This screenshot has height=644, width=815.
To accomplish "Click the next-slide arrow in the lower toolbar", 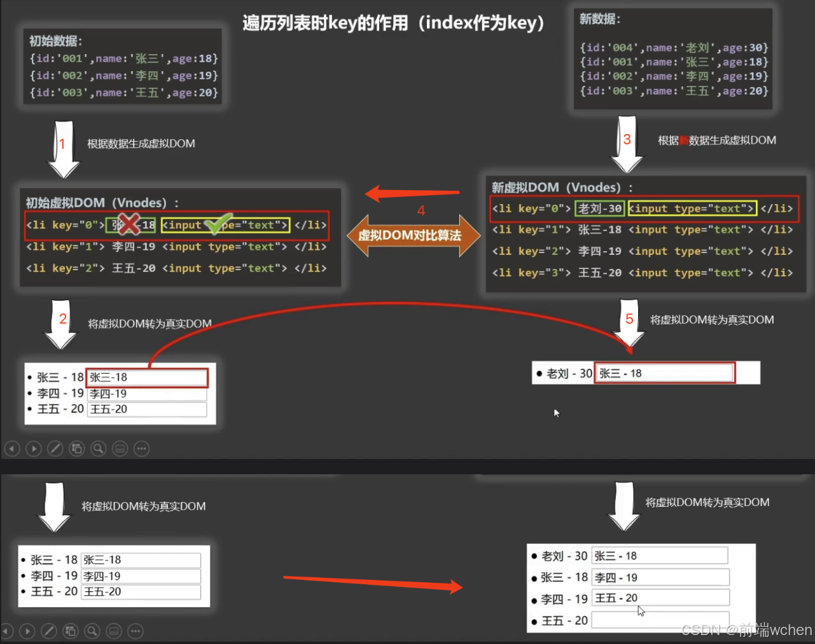I will (27, 631).
